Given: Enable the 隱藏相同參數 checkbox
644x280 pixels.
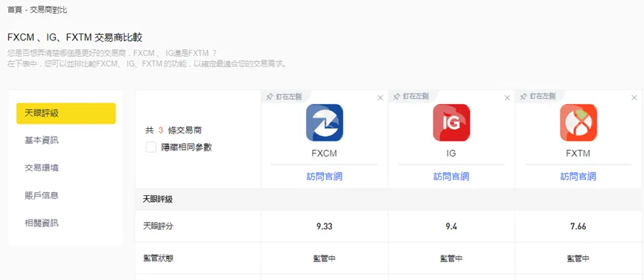Looking at the screenshot, I should tap(151, 147).
